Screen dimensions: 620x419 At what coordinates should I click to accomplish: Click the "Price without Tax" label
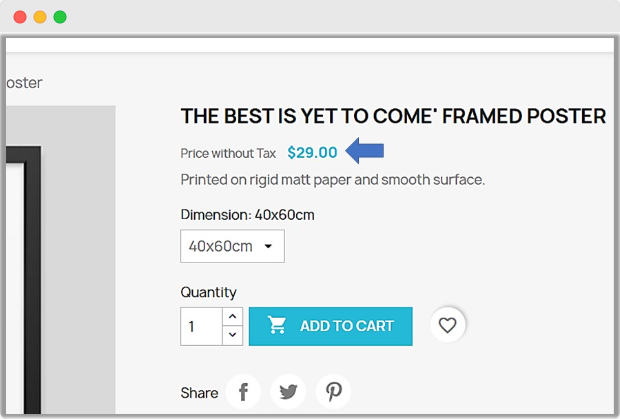pos(228,154)
